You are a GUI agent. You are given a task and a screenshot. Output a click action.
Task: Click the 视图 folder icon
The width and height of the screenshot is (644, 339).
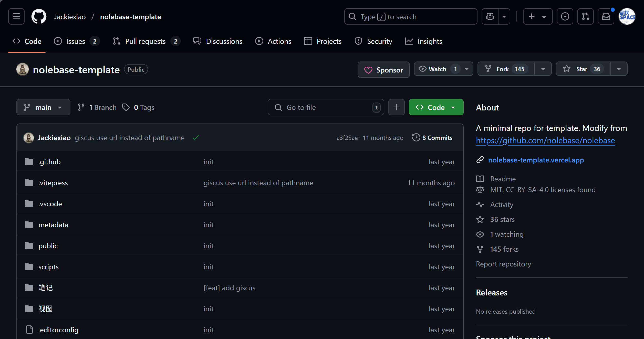29,309
